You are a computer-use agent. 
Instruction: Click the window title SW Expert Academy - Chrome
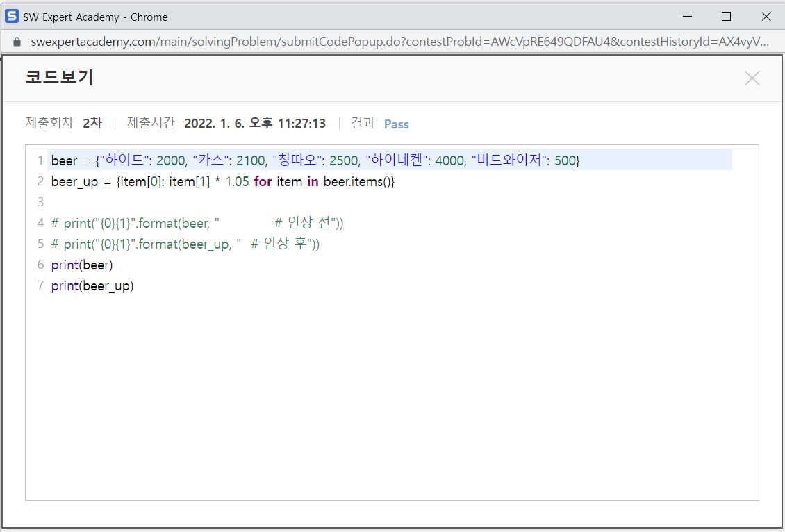point(95,17)
